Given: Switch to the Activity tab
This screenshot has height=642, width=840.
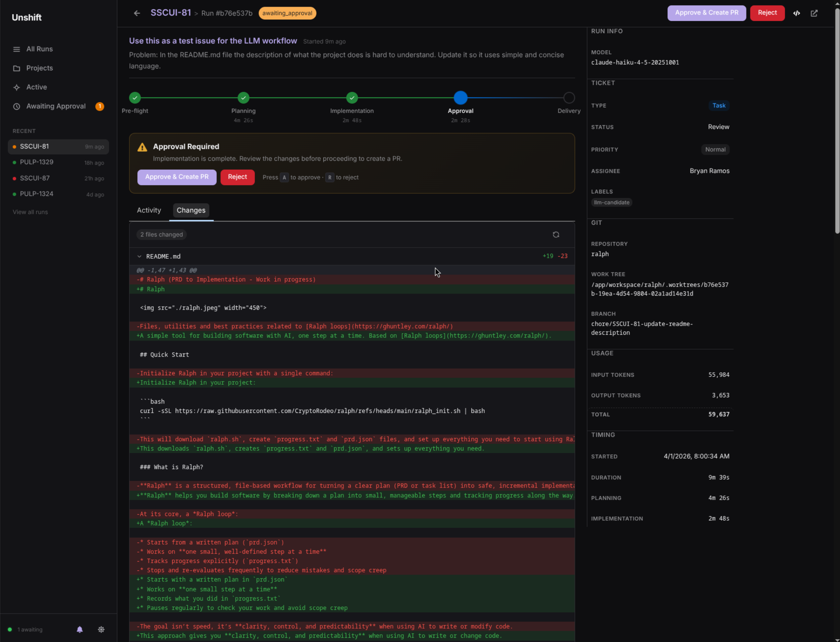Looking at the screenshot, I should tap(149, 210).
